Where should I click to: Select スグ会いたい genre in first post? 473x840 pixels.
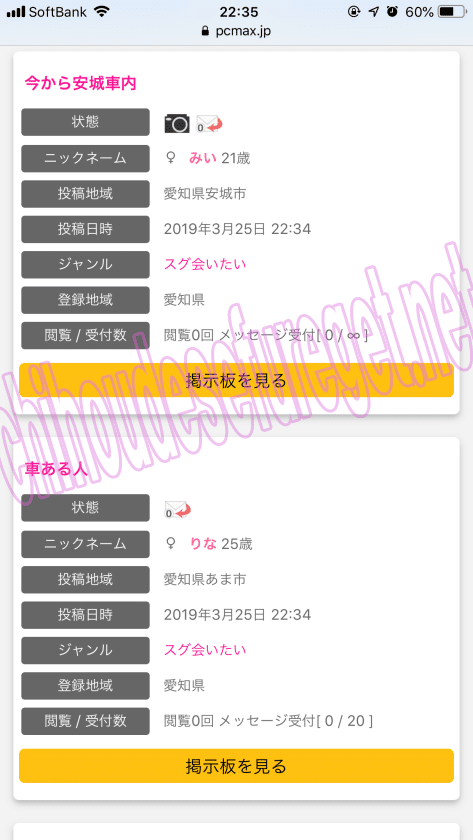[205, 264]
